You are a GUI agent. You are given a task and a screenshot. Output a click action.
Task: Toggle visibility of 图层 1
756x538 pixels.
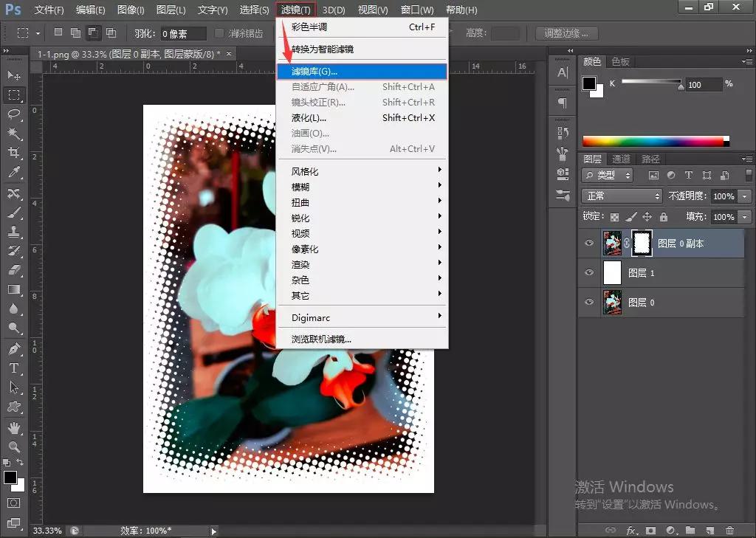pyautogui.click(x=589, y=272)
